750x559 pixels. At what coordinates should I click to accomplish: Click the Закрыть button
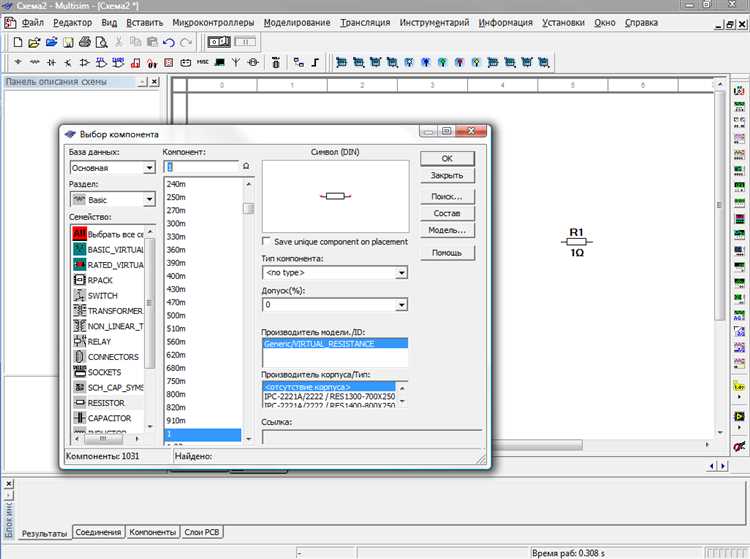coord(447,175)
